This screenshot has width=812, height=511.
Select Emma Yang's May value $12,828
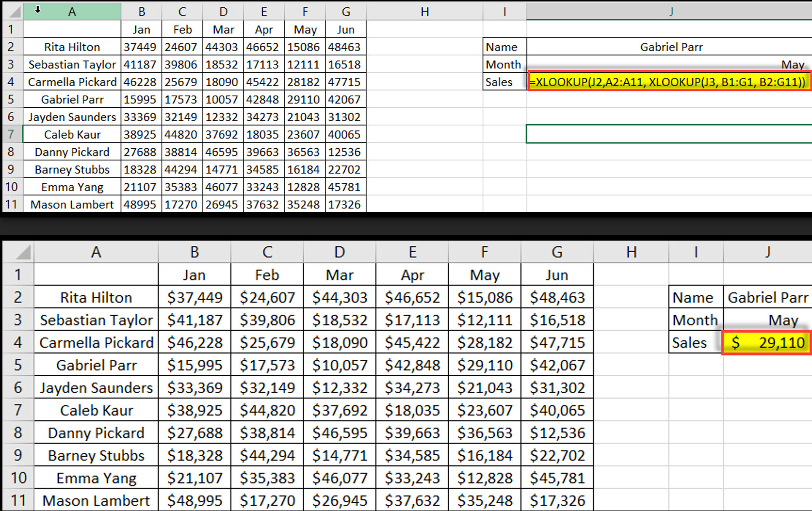pos(485,478)
